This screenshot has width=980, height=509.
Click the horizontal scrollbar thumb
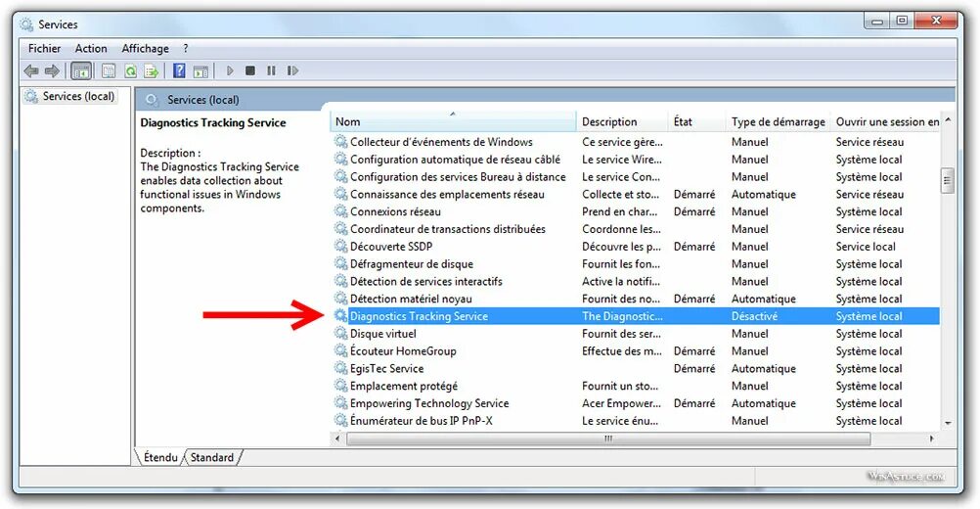click(x=608, y=439)
